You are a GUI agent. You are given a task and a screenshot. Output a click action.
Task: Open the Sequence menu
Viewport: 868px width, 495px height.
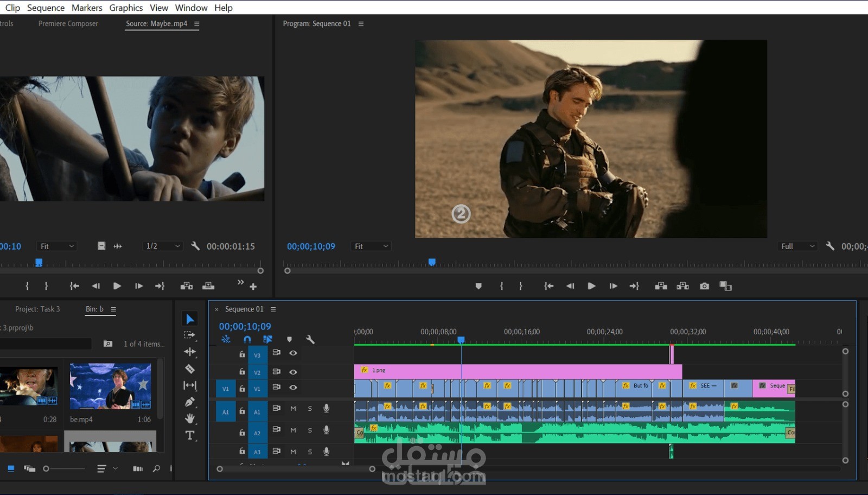click(x=46, y=8)
